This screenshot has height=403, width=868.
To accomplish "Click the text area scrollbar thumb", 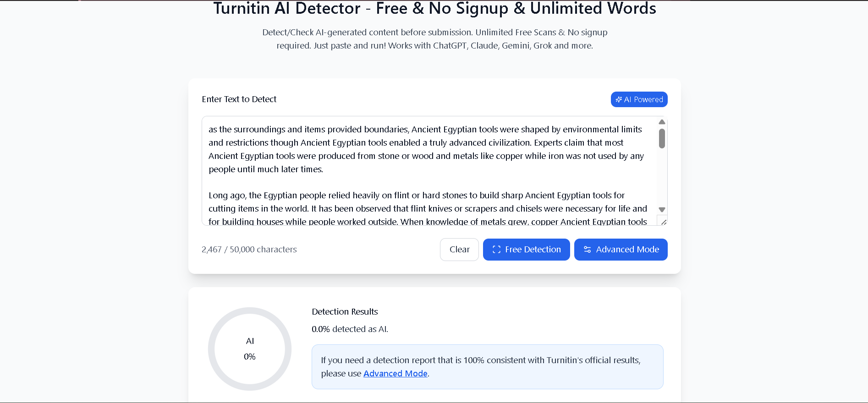I will point(662,138).
